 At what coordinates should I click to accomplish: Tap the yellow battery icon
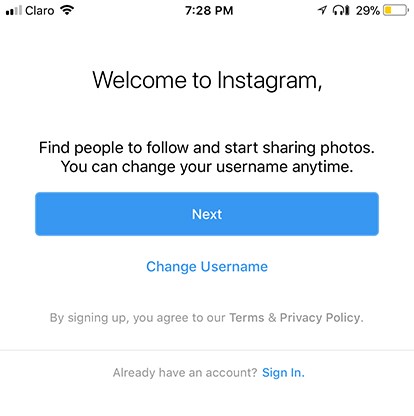396,10
